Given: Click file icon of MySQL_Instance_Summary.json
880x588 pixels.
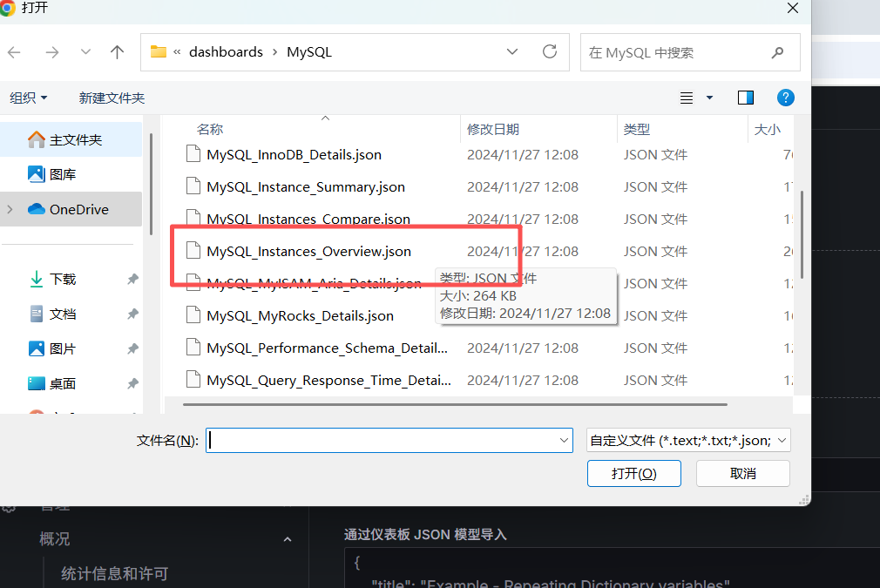Looking at the screenshot, I should click(x=193, y=186).
